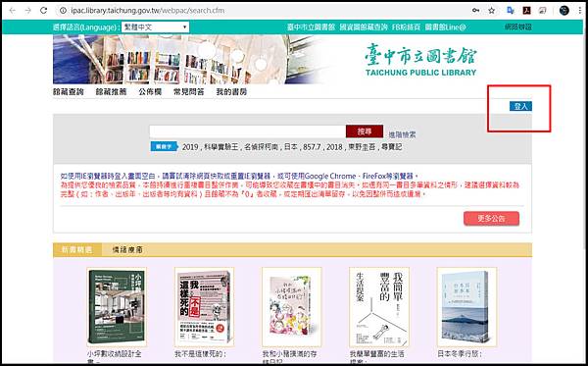588x366 pixels.
Task: Click the browser back arrow
Action: pos(13,11)
